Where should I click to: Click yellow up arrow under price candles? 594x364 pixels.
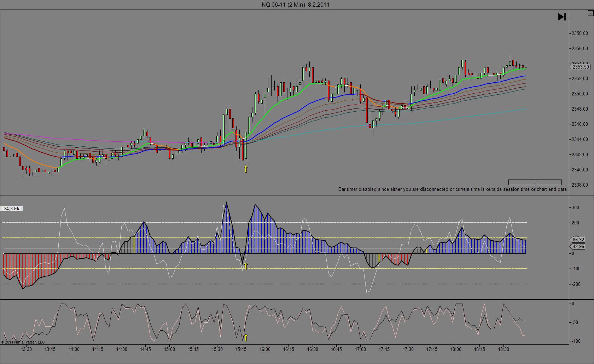point(246,169)
